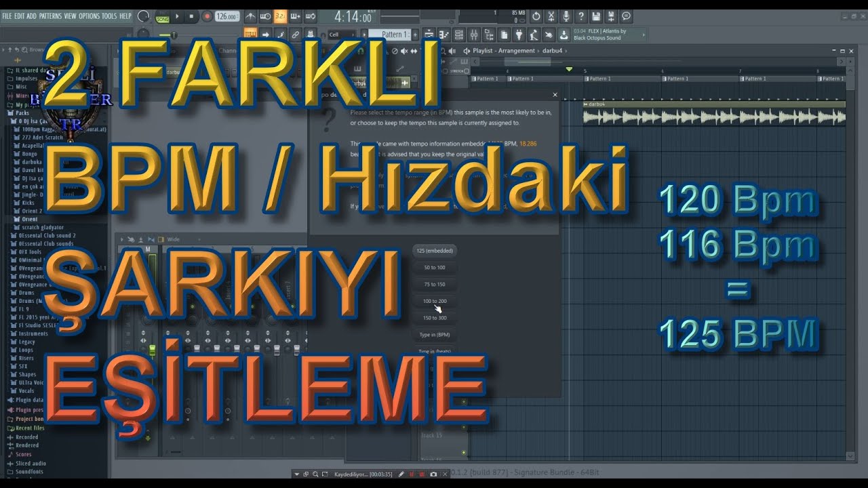This screenshot has width=868, height=488.
Task: Toggle the link icon in the toolbar
Action: coord(295,35)
